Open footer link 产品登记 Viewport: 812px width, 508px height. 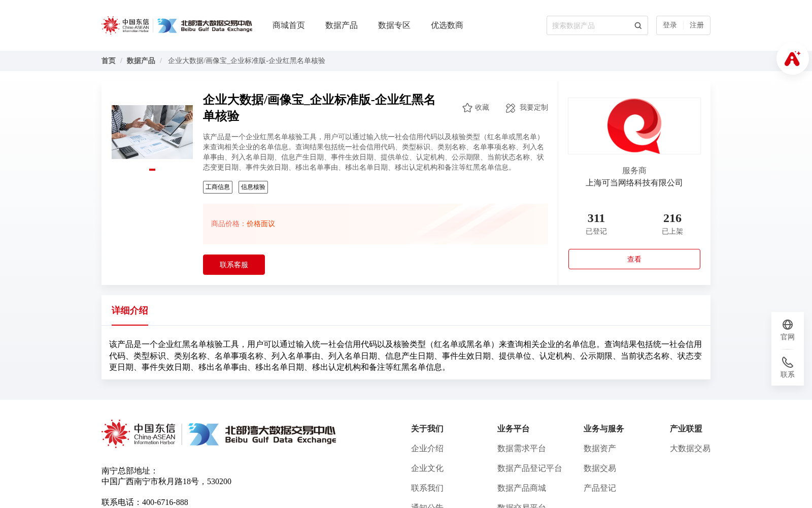coord(600,488)
